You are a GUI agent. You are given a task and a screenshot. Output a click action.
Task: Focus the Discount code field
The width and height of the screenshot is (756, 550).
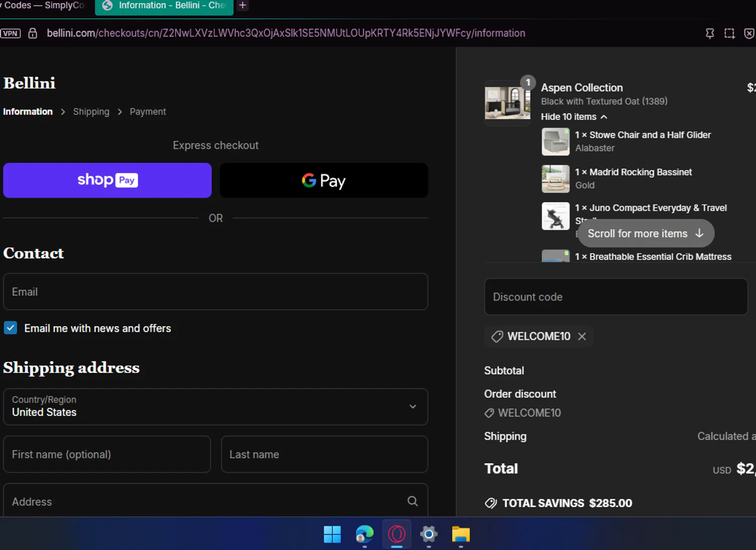click(x=616, y=297)
